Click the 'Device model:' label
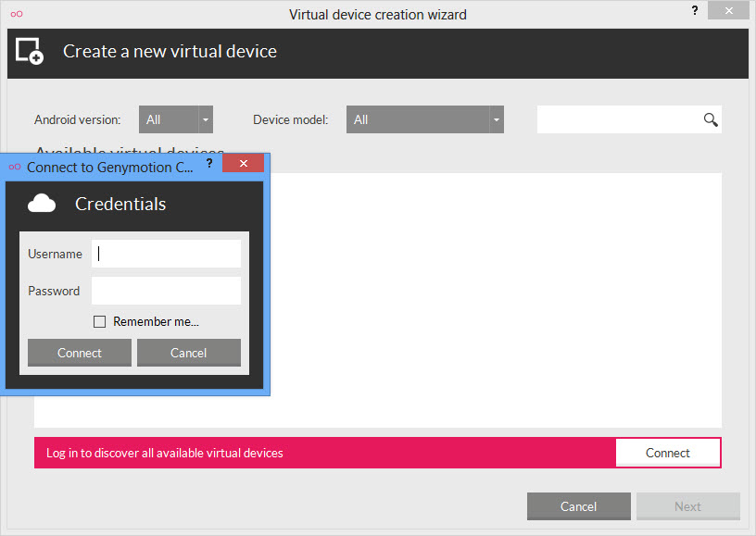Screen dimensions: 756x536 click(x=290, y=120)
